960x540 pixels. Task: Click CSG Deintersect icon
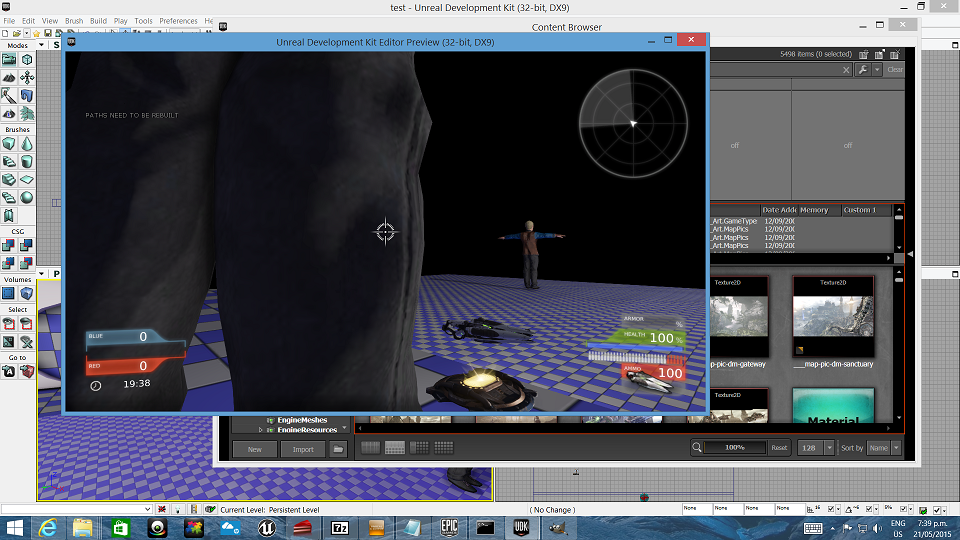click(27, 263)
